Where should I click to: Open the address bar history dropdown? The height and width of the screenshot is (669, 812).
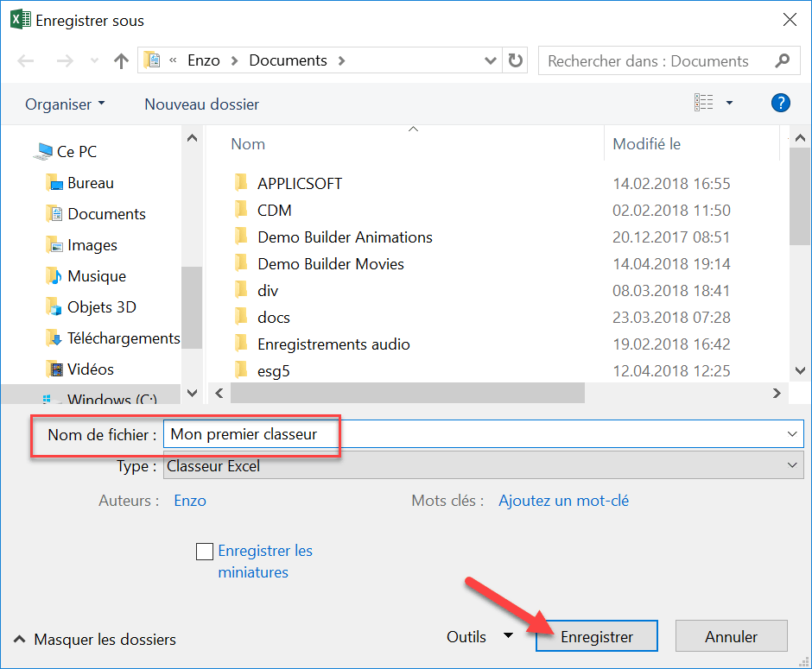pyautogui.click(x=490, y=61)
